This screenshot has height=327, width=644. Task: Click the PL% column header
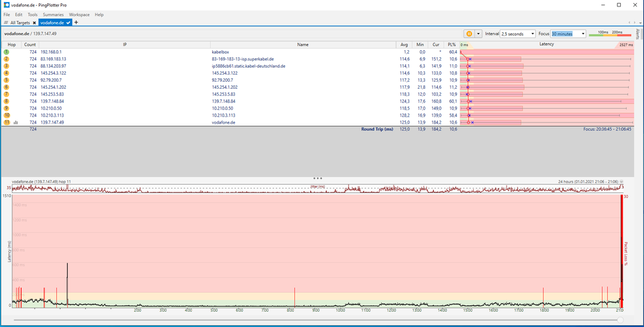tap(452, 44)
